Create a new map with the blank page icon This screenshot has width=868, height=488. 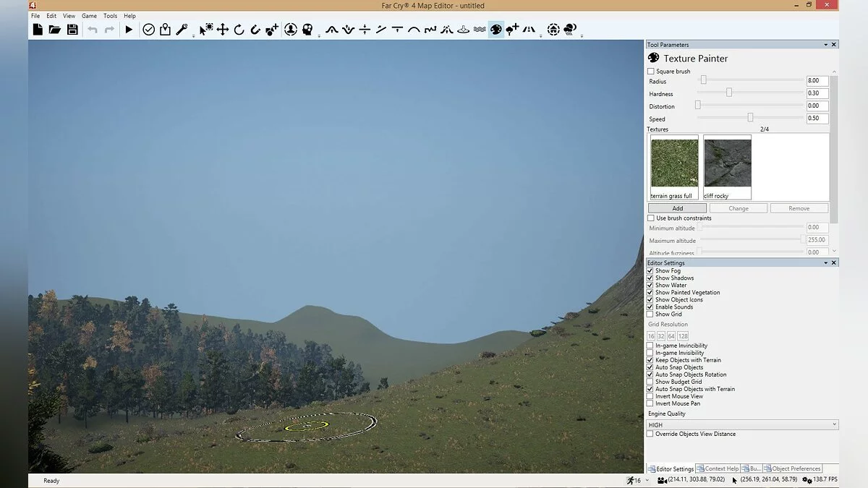[x=38, y=30]
